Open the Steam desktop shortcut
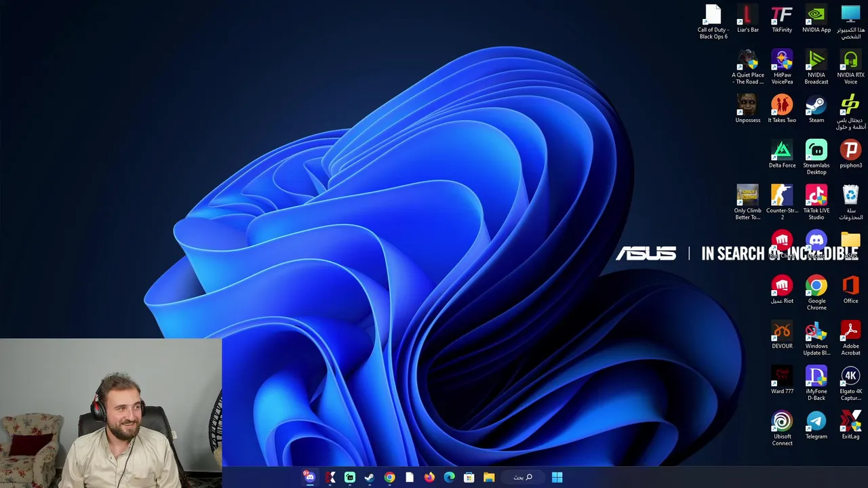Viewport: 868px width, 488px height. point(816,109)
